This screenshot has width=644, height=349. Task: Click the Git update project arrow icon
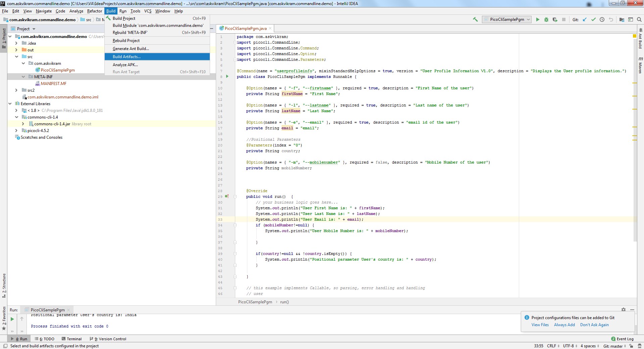(x=585, y=19)
